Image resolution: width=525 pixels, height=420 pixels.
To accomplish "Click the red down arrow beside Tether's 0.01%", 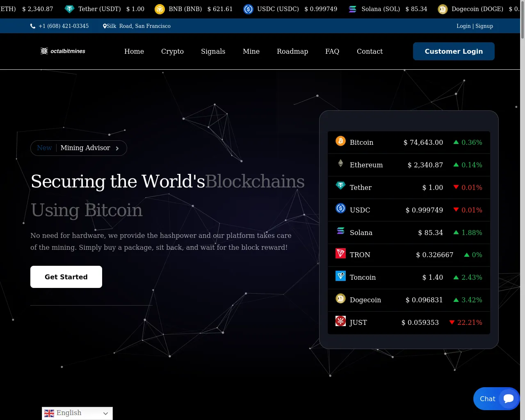I will pyautogui.click(x=456, y=187).
